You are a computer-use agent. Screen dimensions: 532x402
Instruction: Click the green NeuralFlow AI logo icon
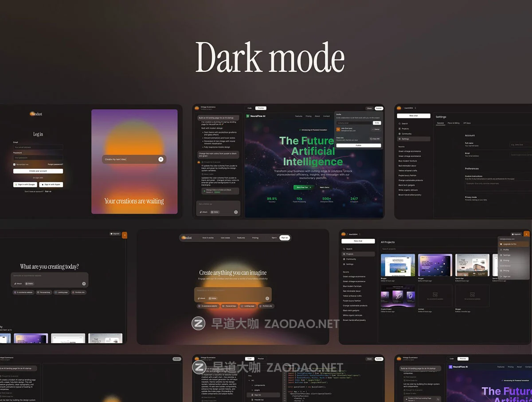pyautogui.click(x=248, y=116)
